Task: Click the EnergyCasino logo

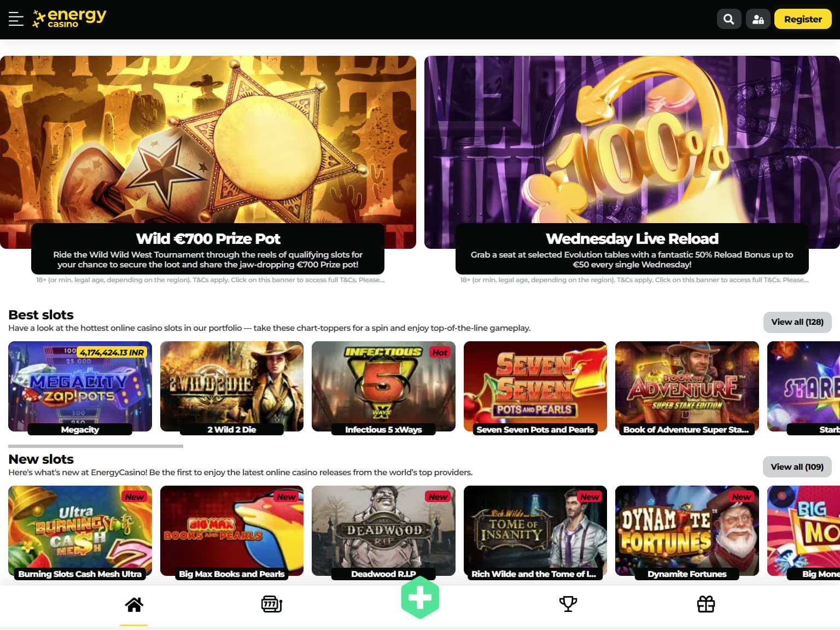Action: [x=69, y=19]
